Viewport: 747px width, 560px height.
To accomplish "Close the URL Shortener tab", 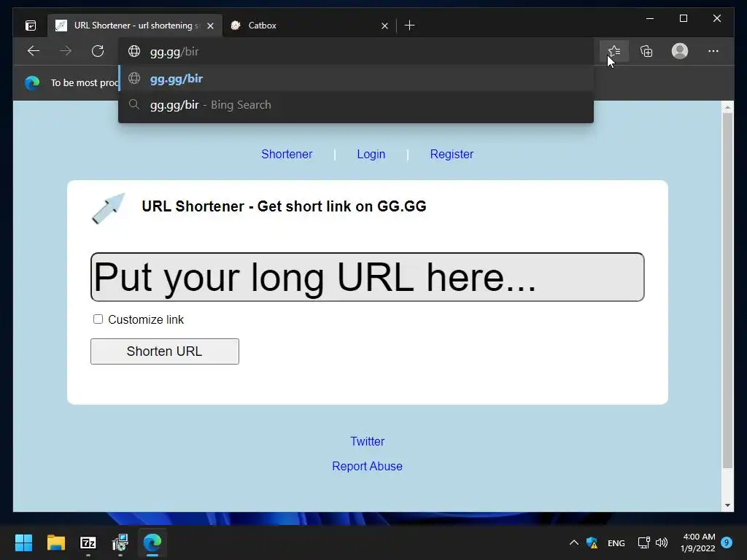I will [210, 26].
